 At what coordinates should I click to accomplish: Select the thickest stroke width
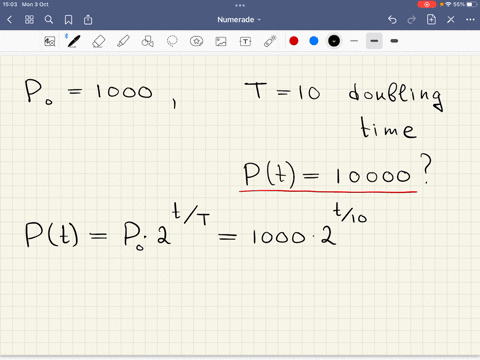(x=394, y=41)
